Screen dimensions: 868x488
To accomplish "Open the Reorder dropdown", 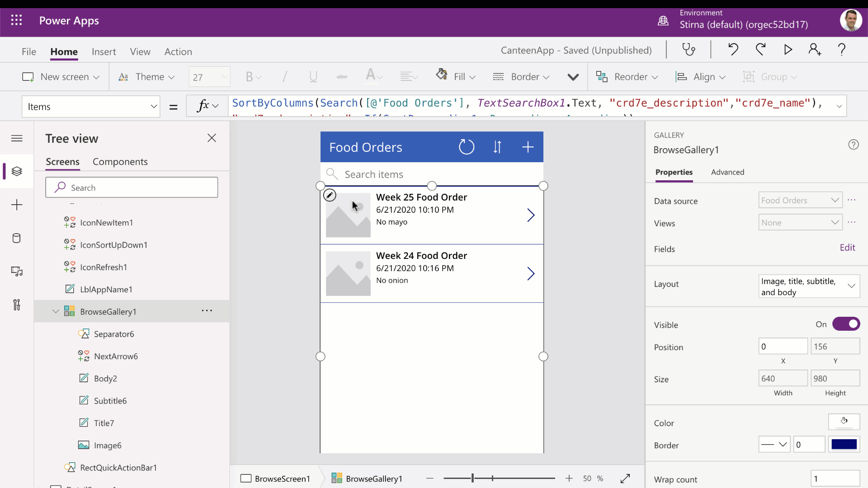I will pyautogui.click(x=627, y=77).
